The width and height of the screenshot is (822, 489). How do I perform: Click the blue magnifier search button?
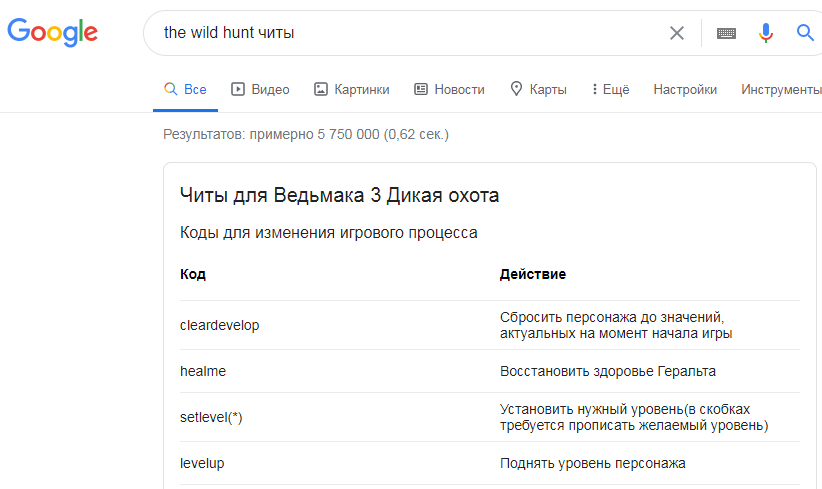tap(805, 33)
